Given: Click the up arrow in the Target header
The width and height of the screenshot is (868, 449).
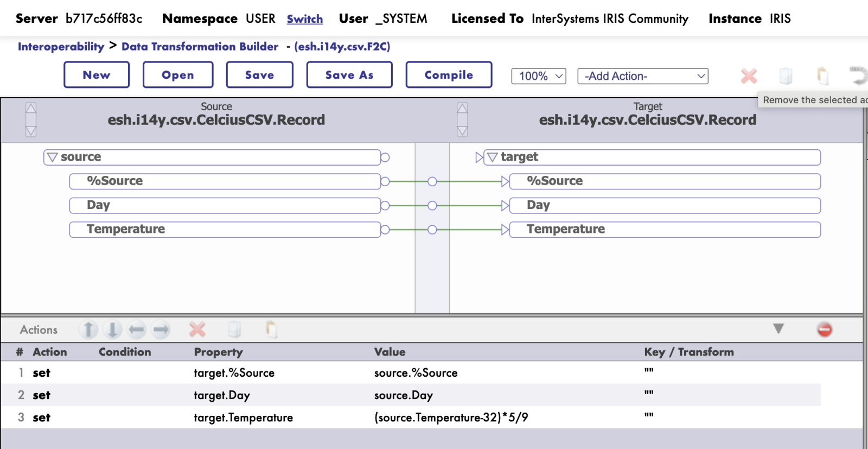Looking at the screenshot, I should pos(462,108).
